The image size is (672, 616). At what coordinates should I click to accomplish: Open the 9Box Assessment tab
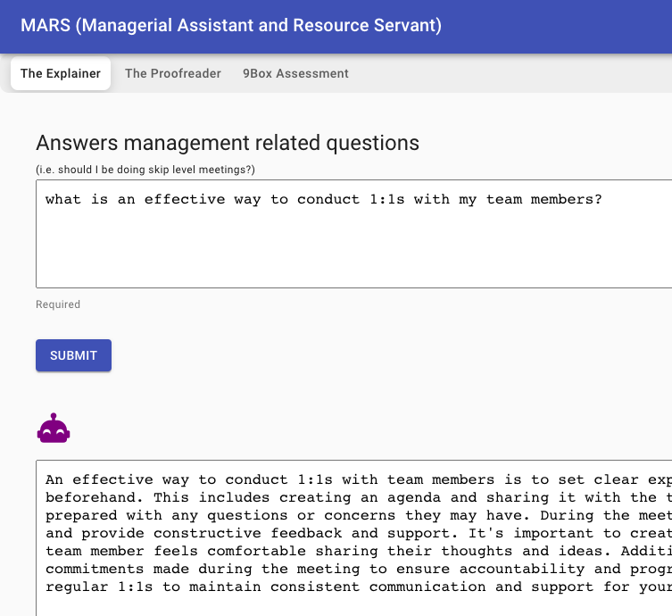pos(295,73)
